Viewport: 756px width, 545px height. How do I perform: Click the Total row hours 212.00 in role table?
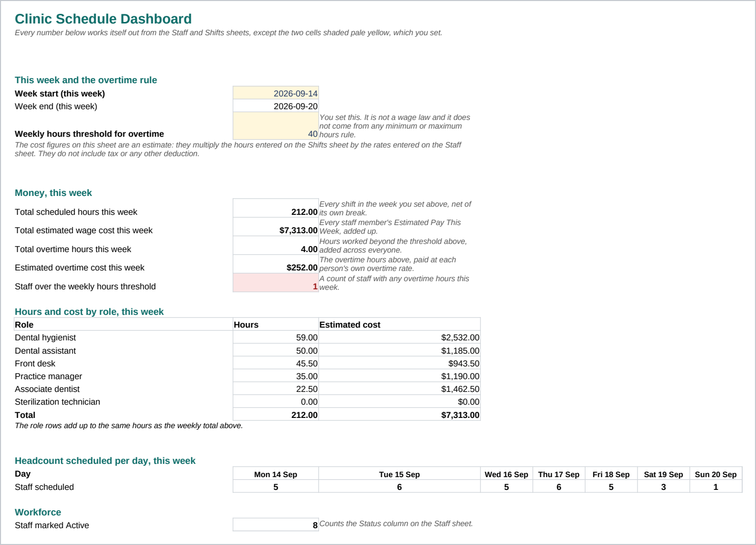click(276, 415)
